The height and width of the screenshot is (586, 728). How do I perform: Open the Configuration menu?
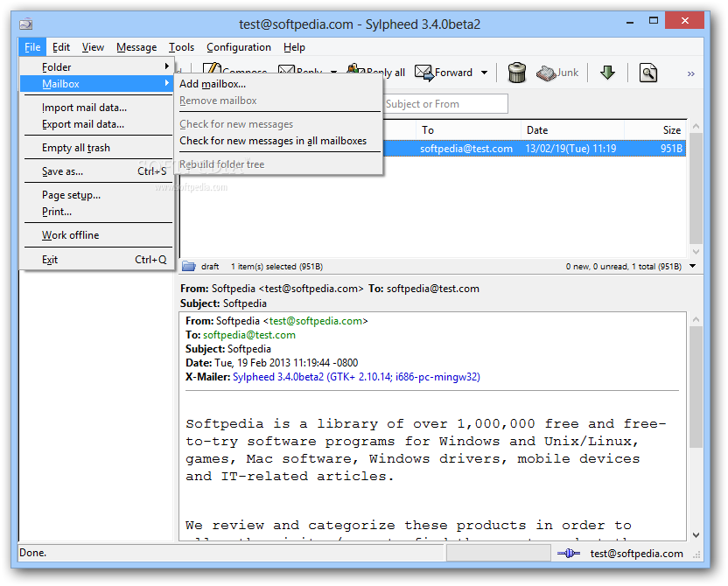[x=239, y=47]
